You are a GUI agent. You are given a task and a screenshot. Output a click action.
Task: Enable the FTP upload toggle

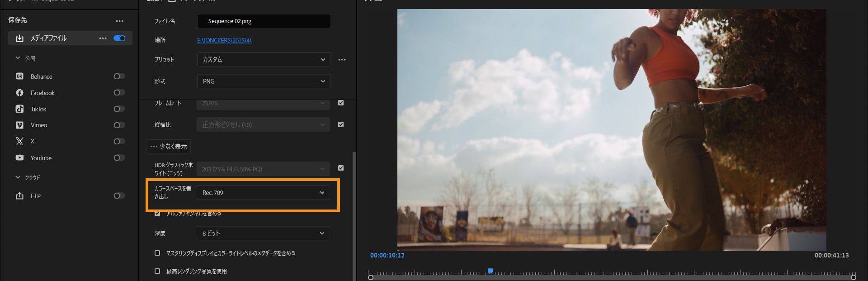click(x=119, y=196)
